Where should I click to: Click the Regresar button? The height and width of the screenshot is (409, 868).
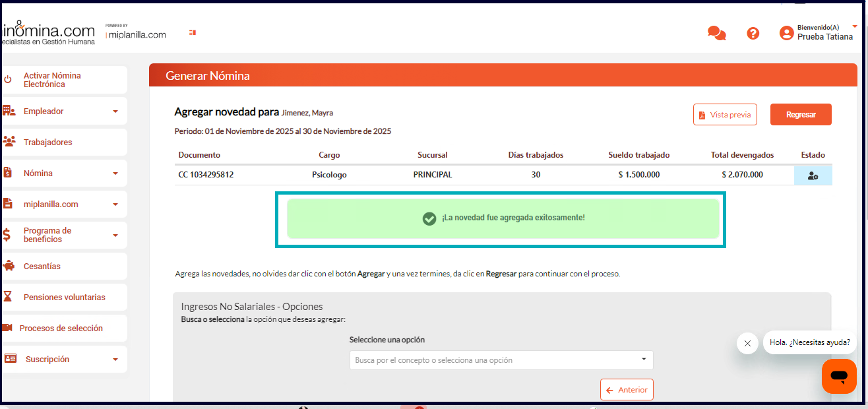point(800,114)
